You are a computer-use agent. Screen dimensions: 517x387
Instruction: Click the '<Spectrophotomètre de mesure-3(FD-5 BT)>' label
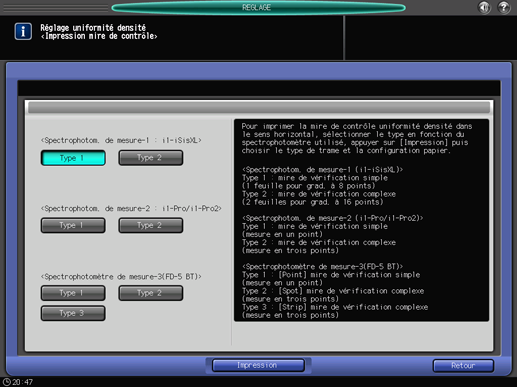[x=121, y=277]
